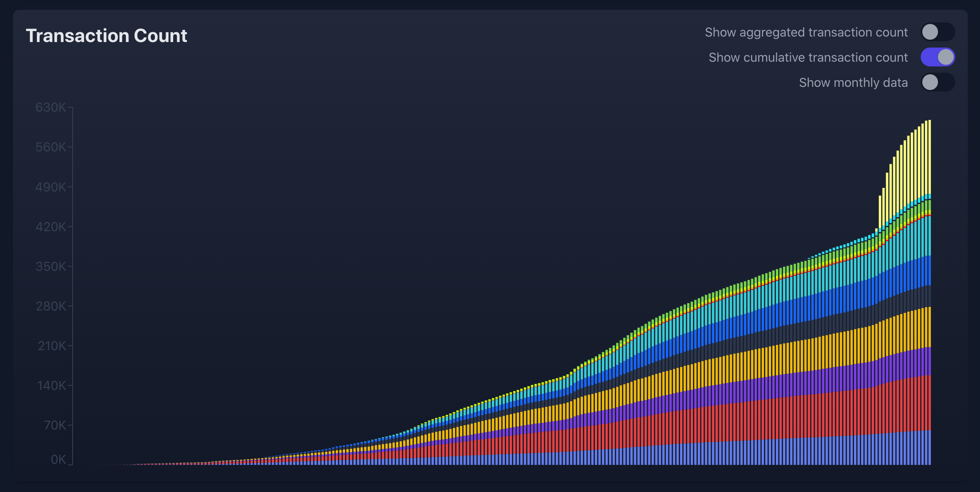Viewport: 980px width, 492px height.
Task: Turn on the monthly data toggle
Action: coord(938,83)
